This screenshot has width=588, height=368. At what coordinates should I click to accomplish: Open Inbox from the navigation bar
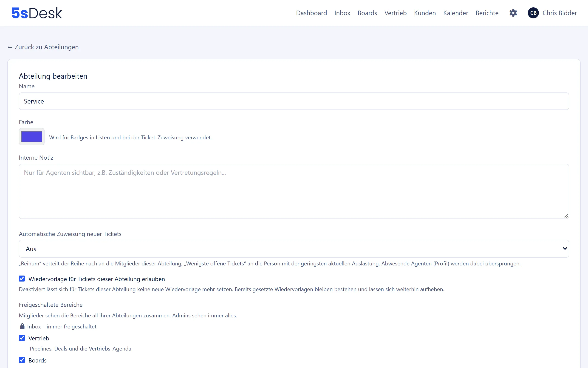(x=342, y=13)
